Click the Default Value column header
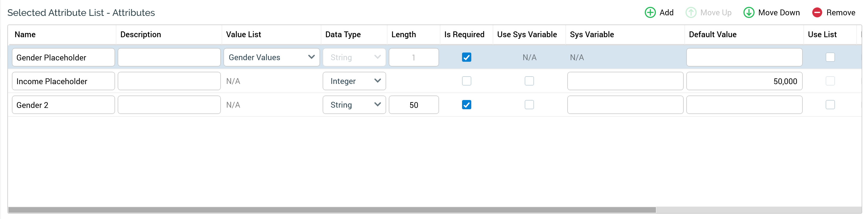The width and height of the screenshot is (868, 219). pos(712,34)
